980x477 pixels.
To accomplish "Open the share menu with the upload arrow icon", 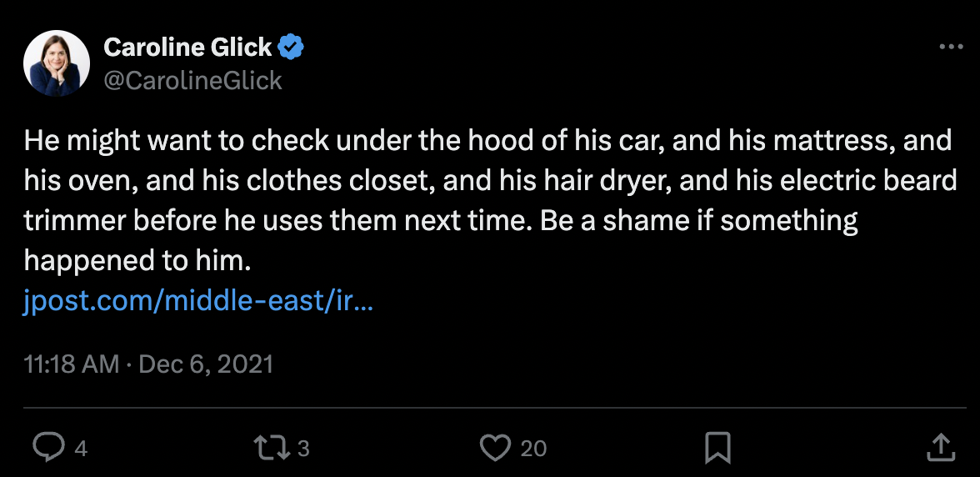I will (x=940, y=446).
